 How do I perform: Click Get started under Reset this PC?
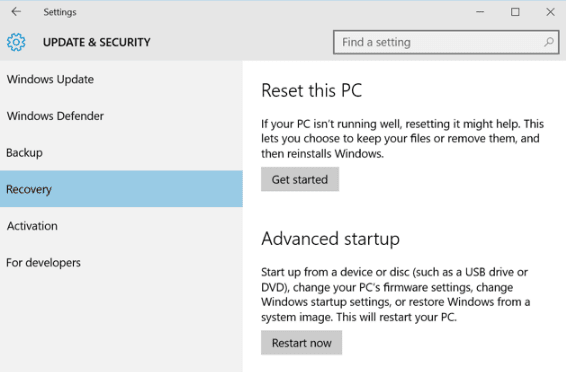tap(300, 179)
